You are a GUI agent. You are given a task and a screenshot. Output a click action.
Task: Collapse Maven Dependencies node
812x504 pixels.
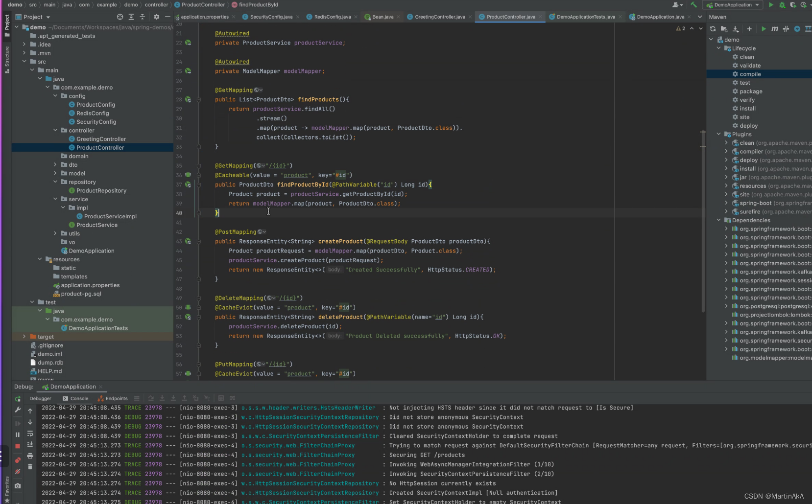[719, 220]
